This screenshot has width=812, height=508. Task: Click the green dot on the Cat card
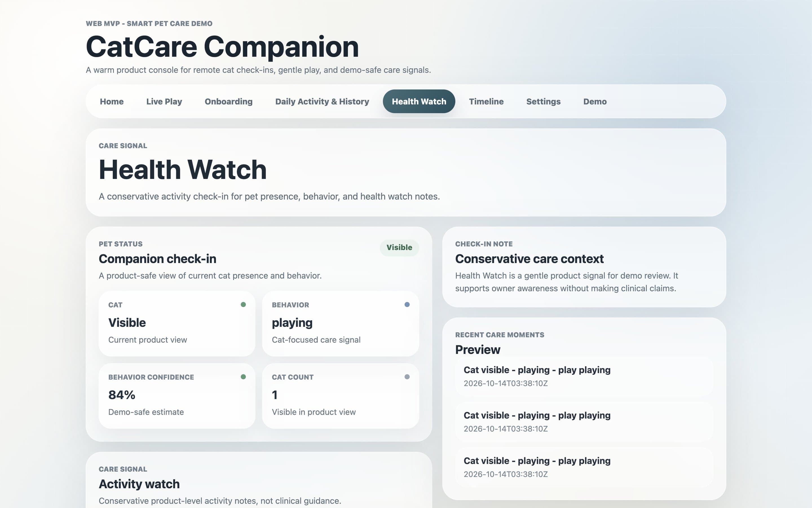[x=243, y=305]
